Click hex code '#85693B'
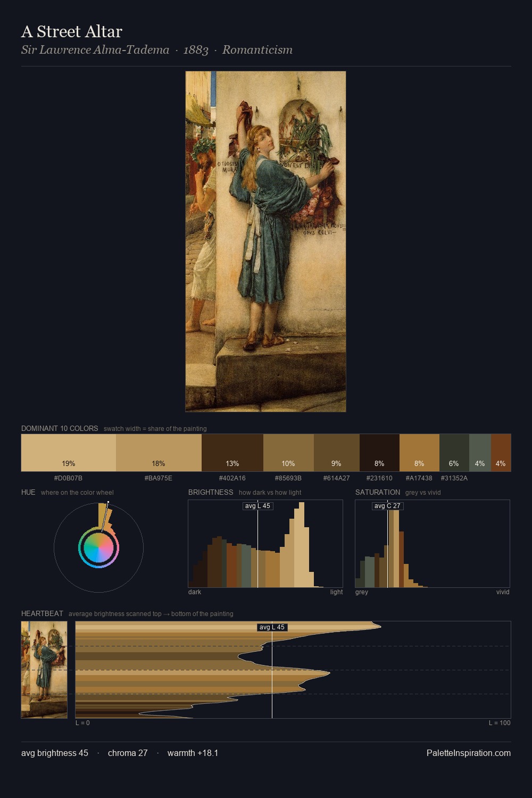This screenshot has height=798, width=532. (288, 478)
